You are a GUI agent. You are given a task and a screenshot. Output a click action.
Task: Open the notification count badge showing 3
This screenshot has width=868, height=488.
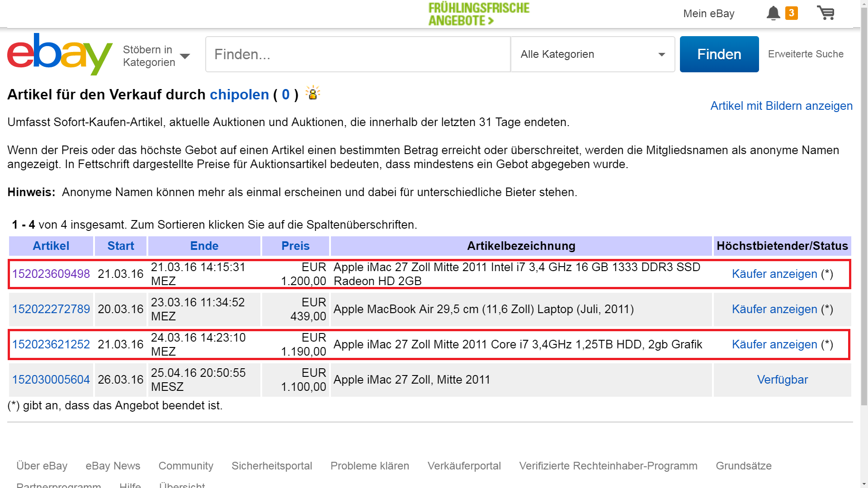tap(791, 13)
